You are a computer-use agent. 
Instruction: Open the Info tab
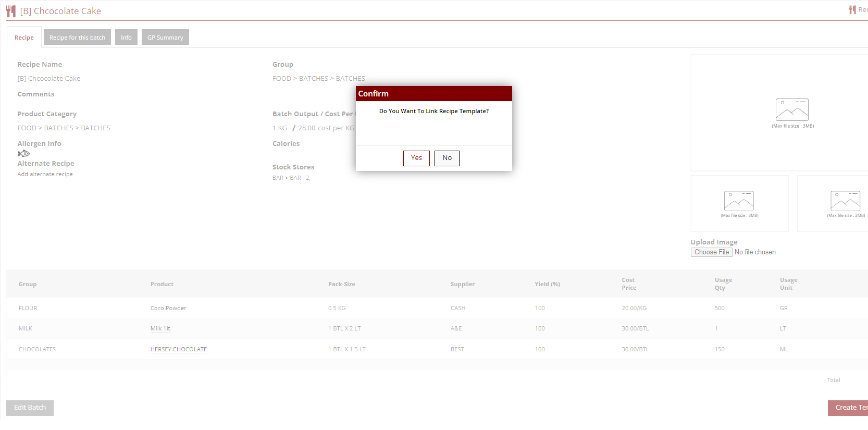(x=126, y=38)
